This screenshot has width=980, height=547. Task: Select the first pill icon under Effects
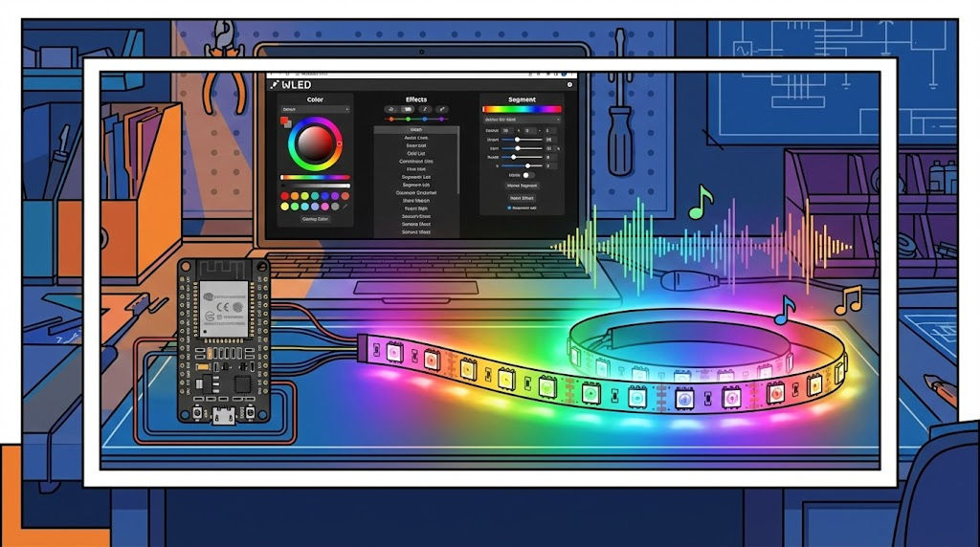point(390,110)
